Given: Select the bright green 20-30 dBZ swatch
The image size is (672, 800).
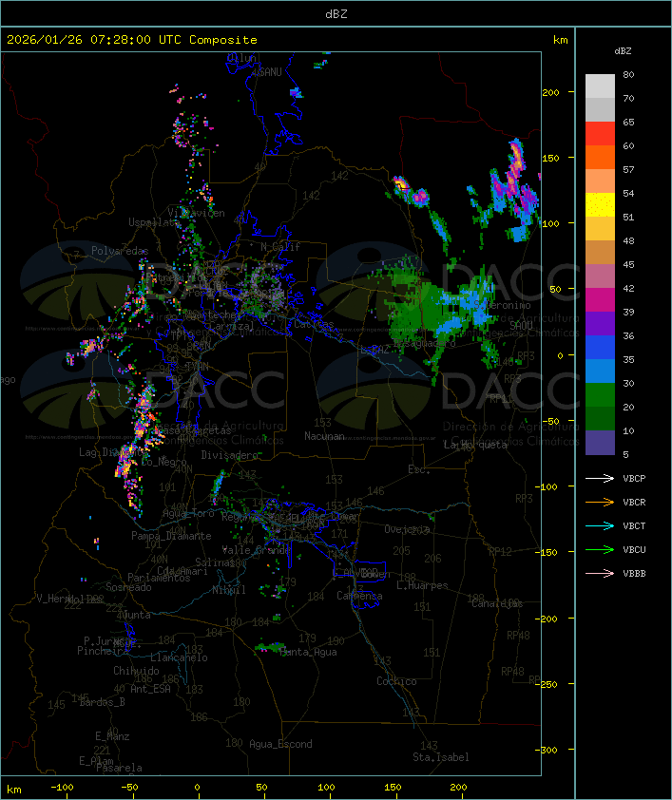Looking at the screenshot, I should pos(600,395).
